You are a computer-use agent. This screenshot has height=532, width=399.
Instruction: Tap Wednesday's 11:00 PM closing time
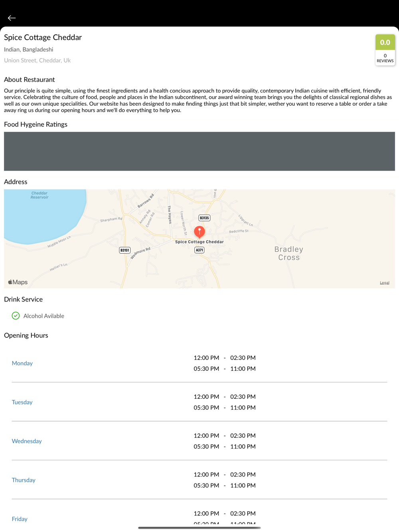pos(243,447)
